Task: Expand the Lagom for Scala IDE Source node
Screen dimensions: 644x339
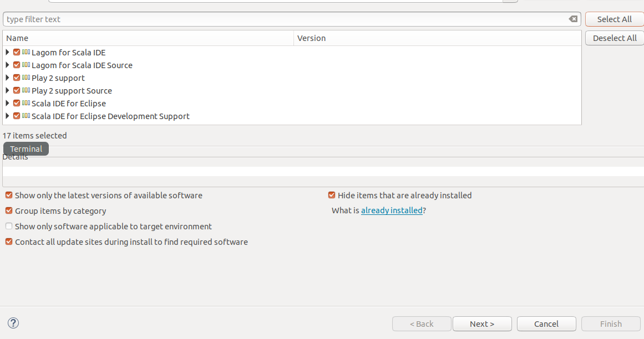Action: tap(7, 65)
